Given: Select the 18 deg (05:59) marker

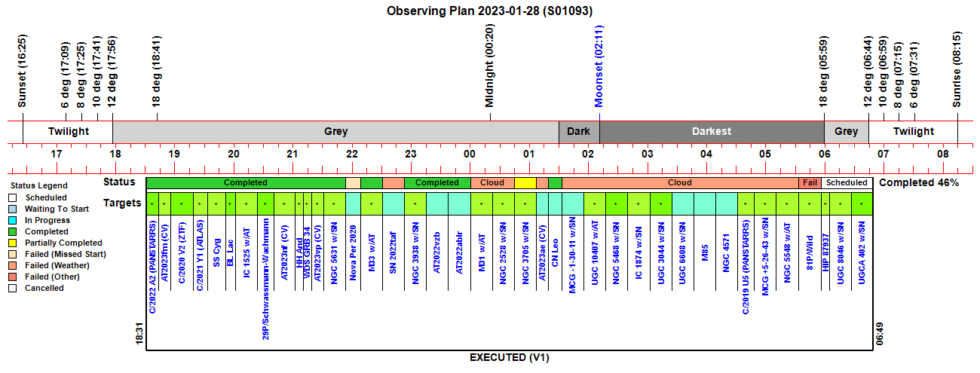Looking at the screenshot, I should pyautogui.click(x=824, y=73).
